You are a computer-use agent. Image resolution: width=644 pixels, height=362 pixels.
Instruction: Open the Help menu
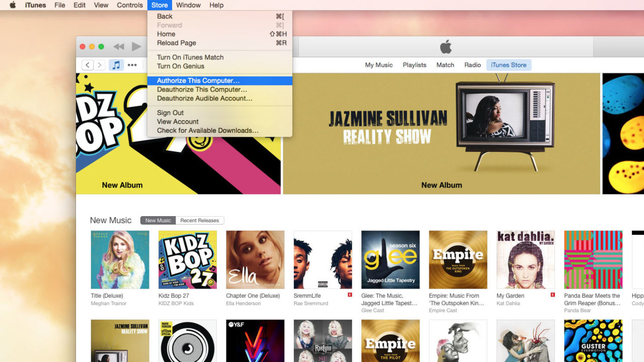(216, 5)
